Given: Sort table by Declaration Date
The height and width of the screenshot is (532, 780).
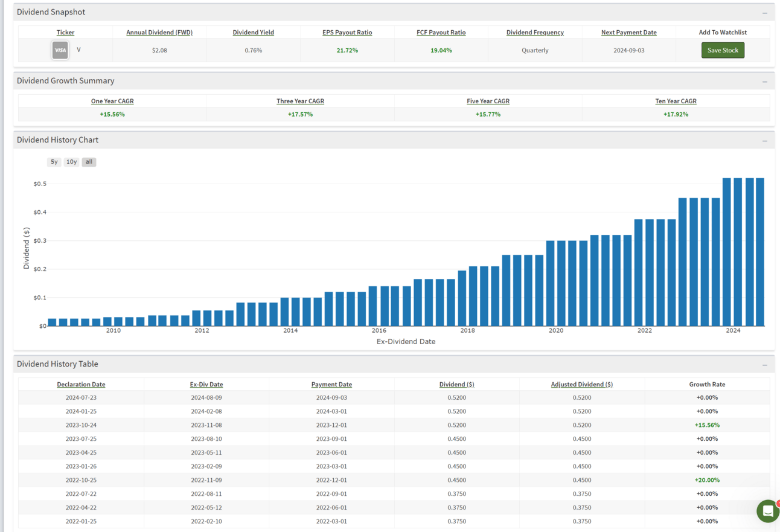Looking at the screenshot, I should [x=81, y=385].
